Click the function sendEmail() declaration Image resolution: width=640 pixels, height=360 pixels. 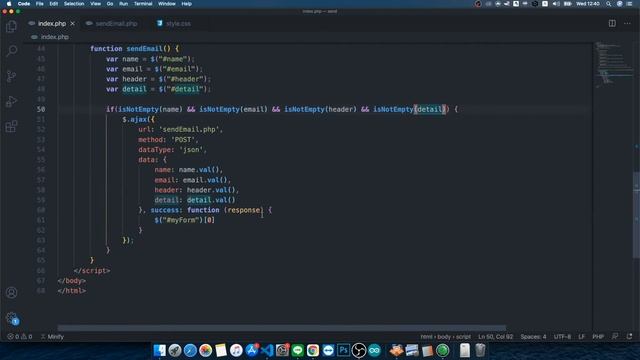134,49
